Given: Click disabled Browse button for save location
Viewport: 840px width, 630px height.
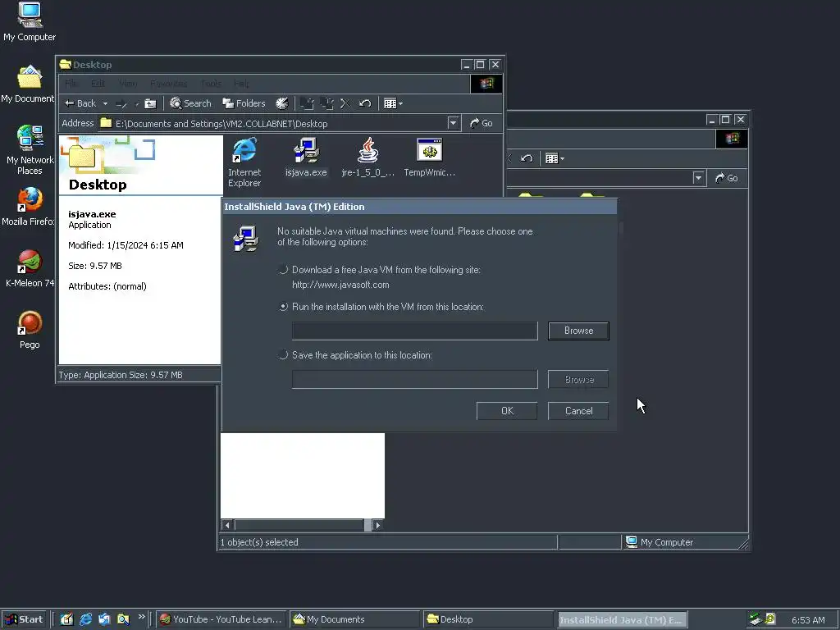Looking at the screenshot, I should [x=578, y=379].
